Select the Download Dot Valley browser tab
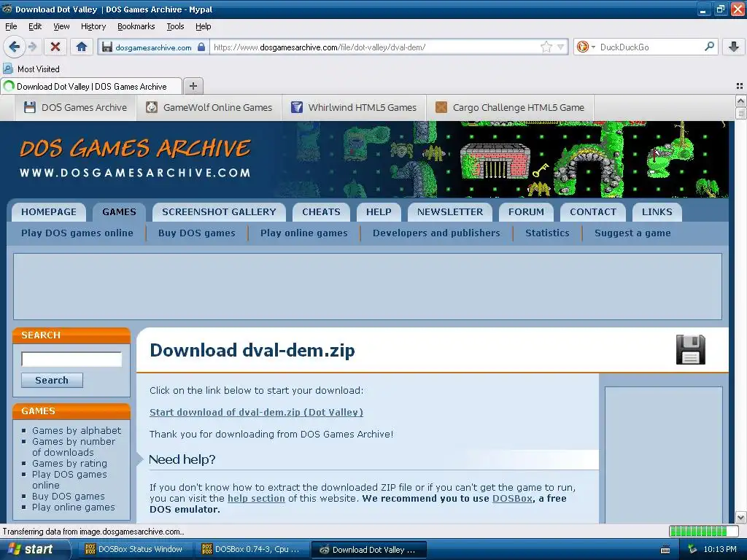 coord(91,86)
